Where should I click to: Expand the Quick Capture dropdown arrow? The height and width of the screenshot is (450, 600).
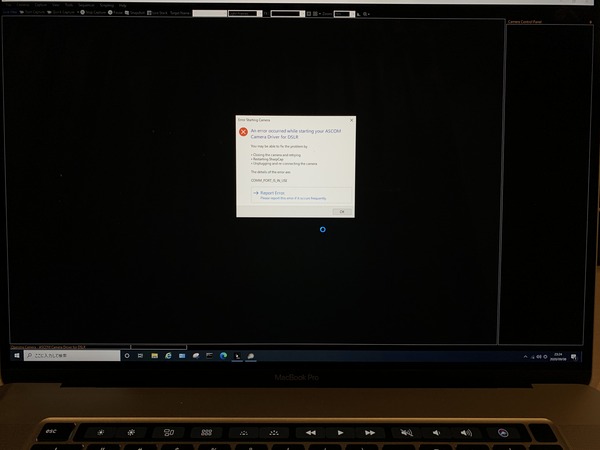pyautogui.click(x=78, y=12)
